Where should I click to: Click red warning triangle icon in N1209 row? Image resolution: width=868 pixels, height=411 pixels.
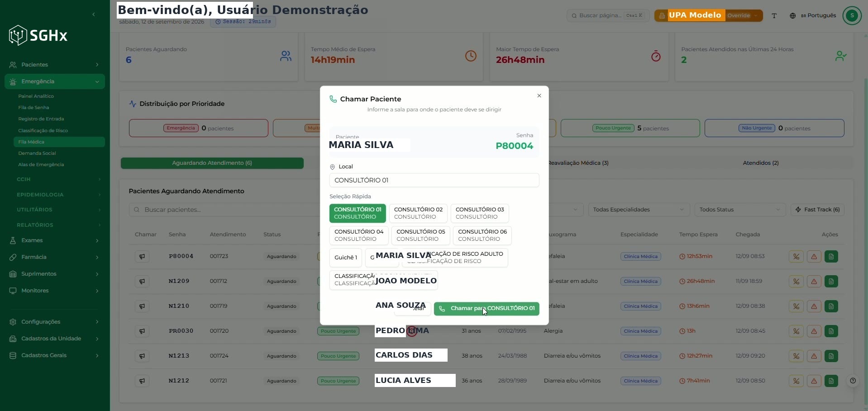[814, 282]
